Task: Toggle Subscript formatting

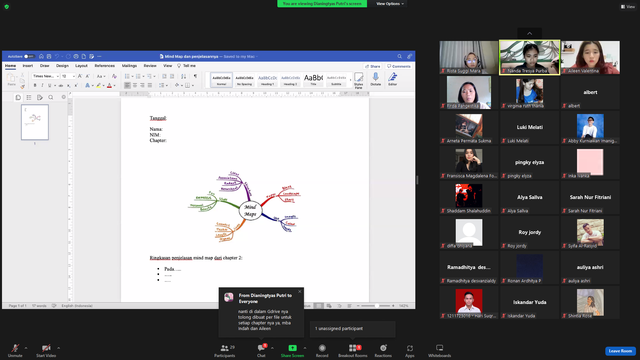Action: (x=69, y=85)
